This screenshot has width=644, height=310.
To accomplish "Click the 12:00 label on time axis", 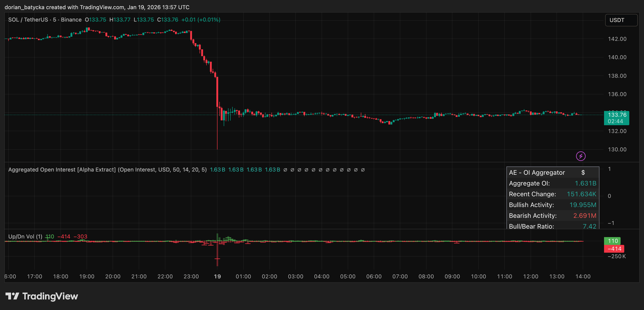I will 531,276.
